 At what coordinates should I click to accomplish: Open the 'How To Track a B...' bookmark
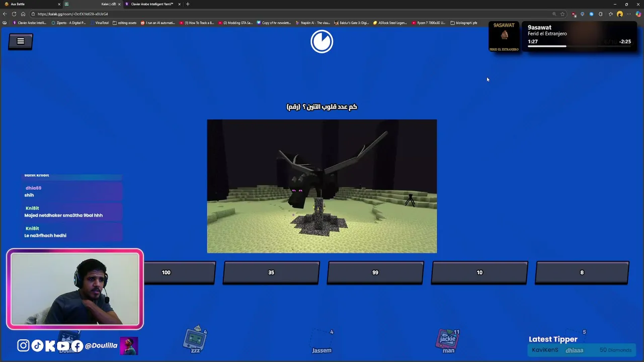tap(197, 23)
